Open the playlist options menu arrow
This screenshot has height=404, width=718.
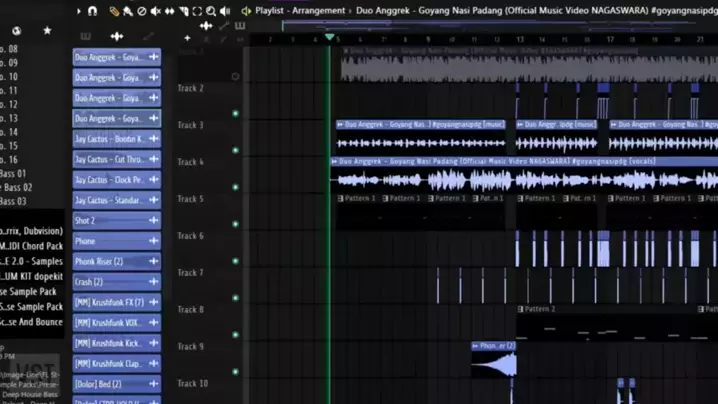pyautogui.click(x=79, y=11)
